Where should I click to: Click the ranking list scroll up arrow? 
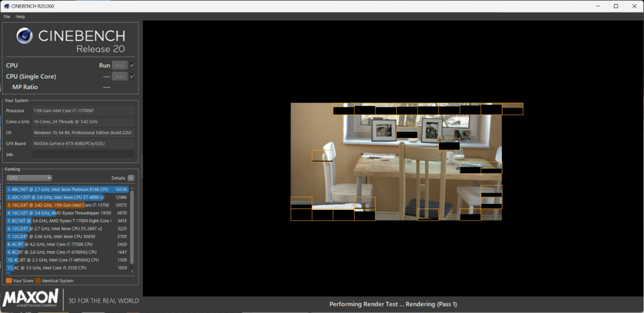132,188
